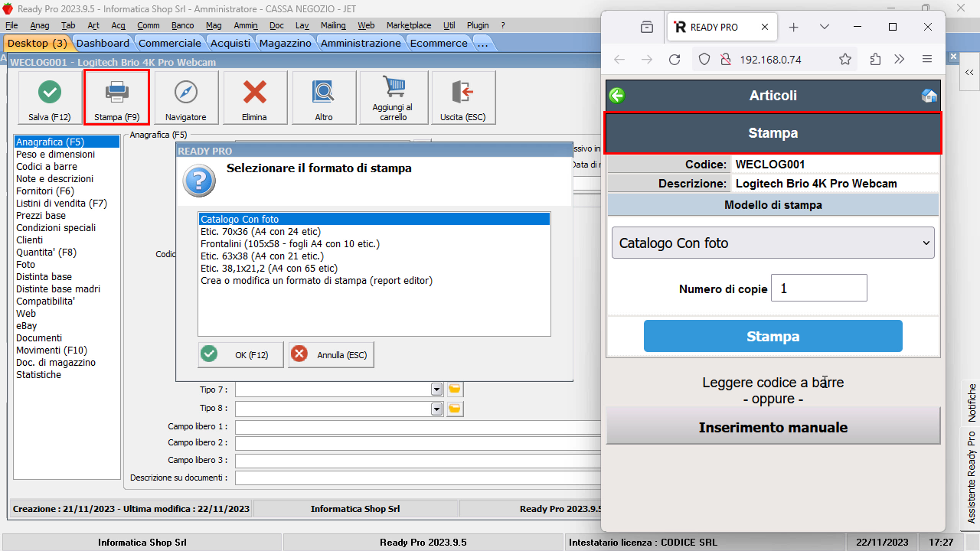Click the Elimina red X icon
This screenshot has height=551, width=980.
pyautogui.click(x=254, y=93)
